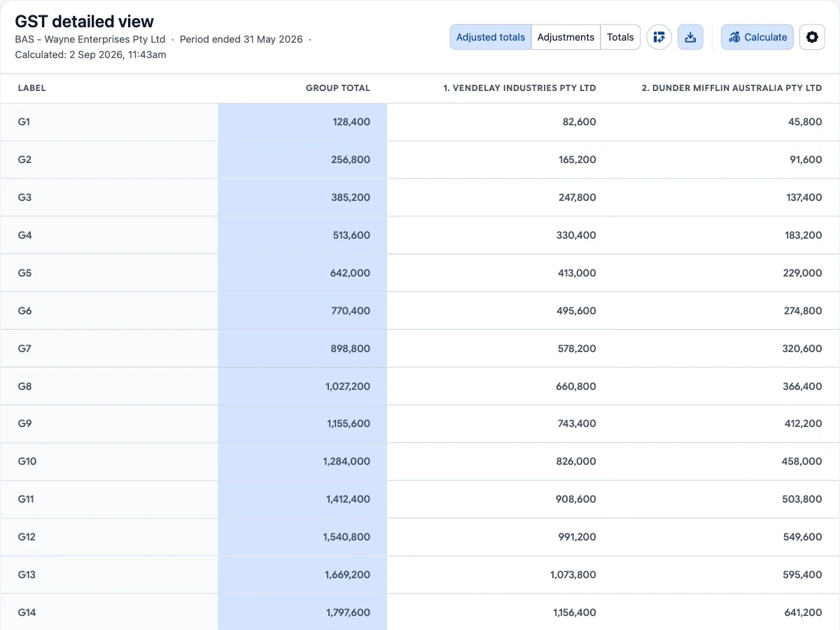Select the G12 row label
The height and width of the screenshot is (630, 840).
click(27, 537)
